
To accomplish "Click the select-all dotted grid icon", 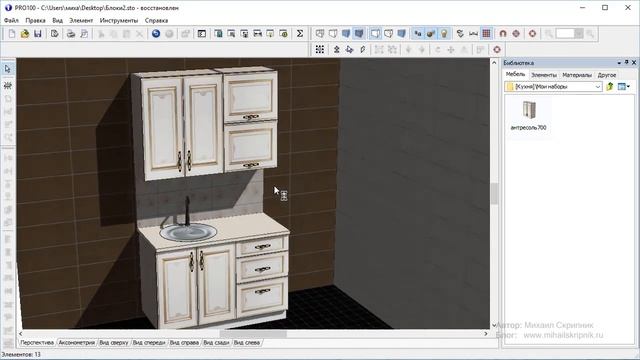I will (320, 50).
